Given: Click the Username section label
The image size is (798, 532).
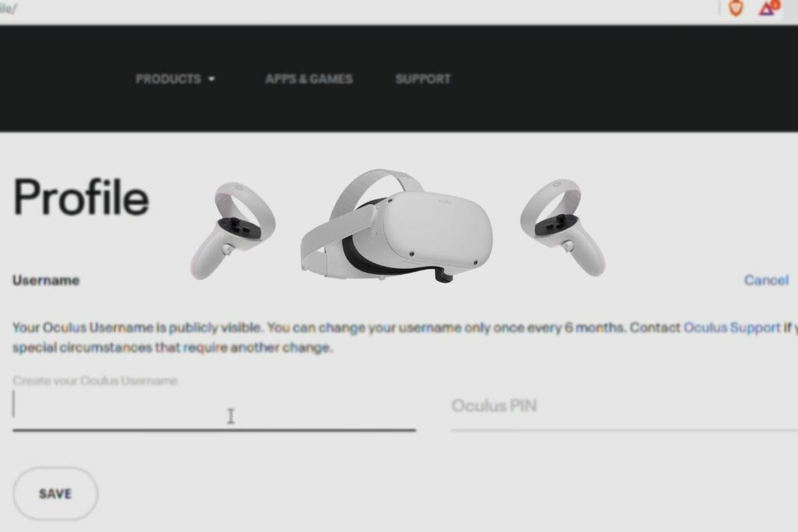Looking at the screenshot, I should point(45,280).
